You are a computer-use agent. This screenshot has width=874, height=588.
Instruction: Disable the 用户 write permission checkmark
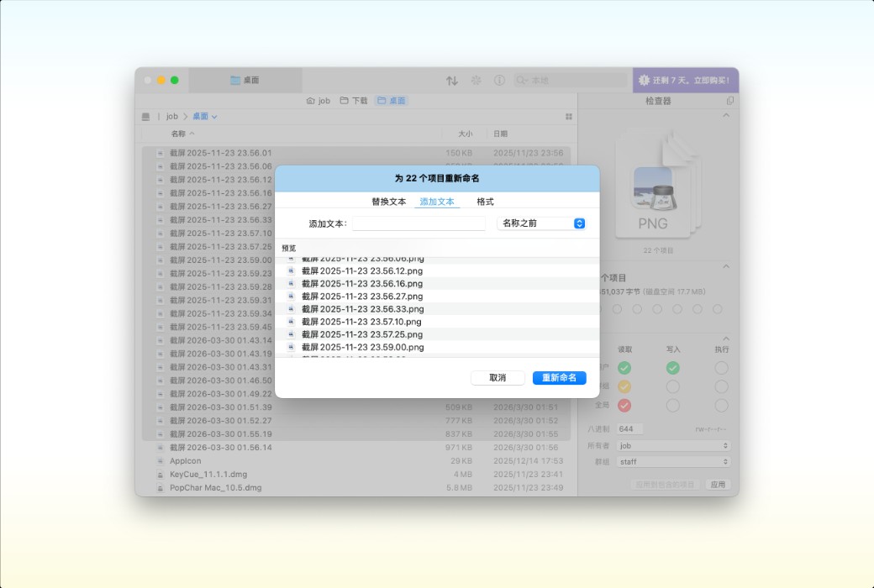672,368
